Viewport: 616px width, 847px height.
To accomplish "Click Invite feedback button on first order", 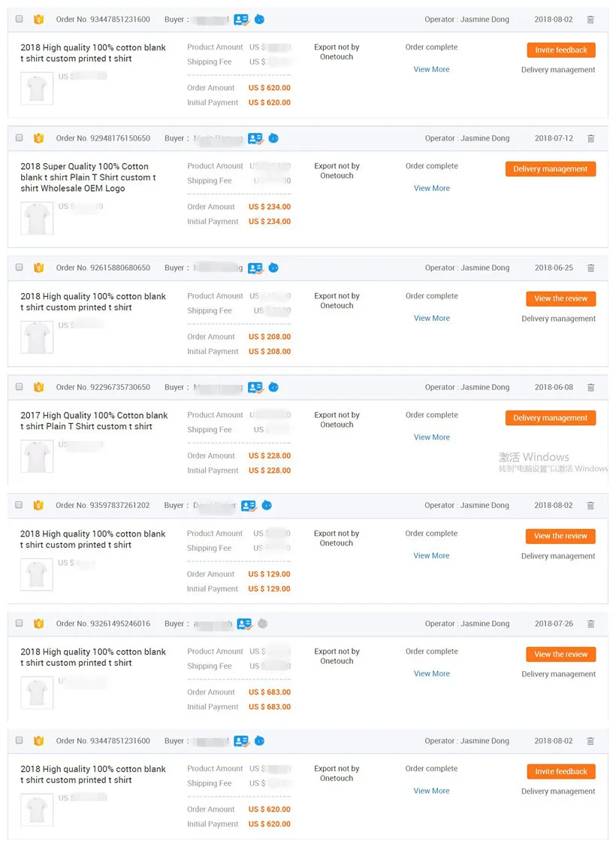I will point(561,50).
